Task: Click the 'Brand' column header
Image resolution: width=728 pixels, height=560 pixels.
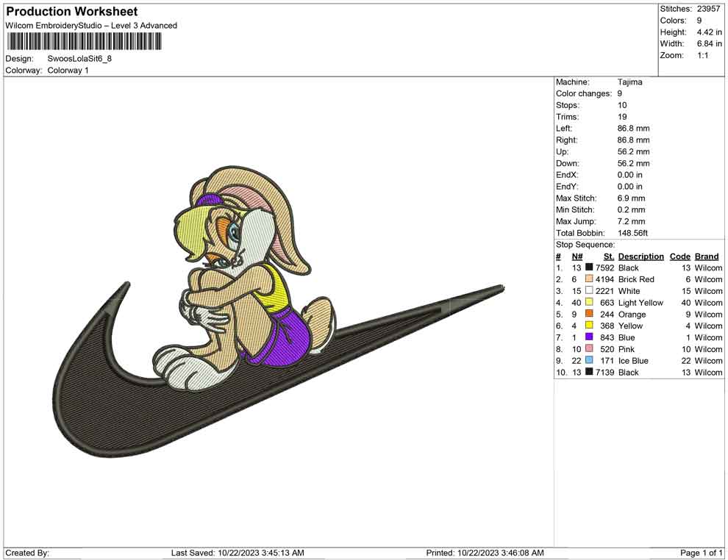Action: click(x=706, y=256)
